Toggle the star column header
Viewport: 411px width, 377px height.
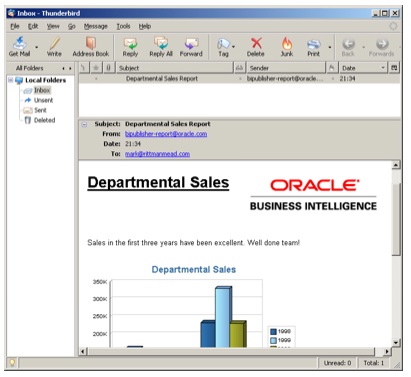pyautogui.click(x=96, y=68)
